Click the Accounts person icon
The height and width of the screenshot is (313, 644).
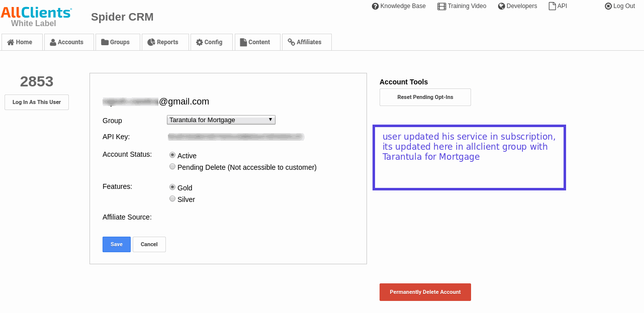tap(53, 42)
